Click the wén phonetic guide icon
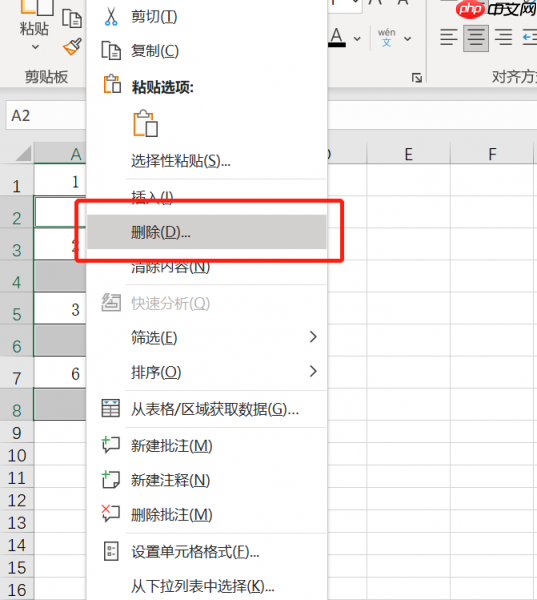This screenshot has height=600, width=537. pyautogui.click(x=387, y=38)
